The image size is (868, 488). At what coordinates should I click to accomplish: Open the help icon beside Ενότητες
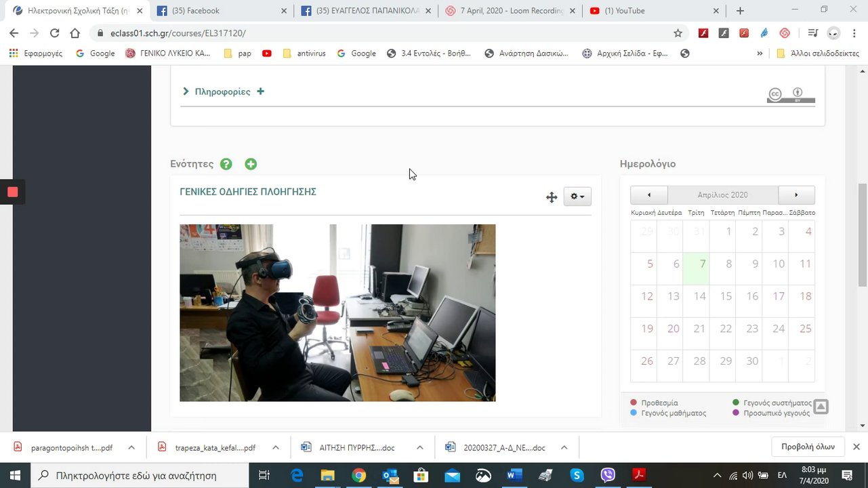[x=226, y=164]
